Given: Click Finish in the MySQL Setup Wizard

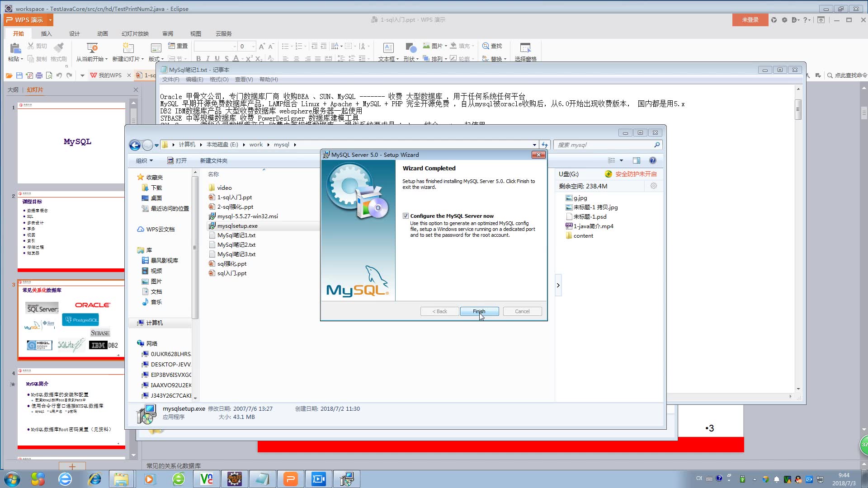Looking at the screenshot, I should click(x=479, y=311).
